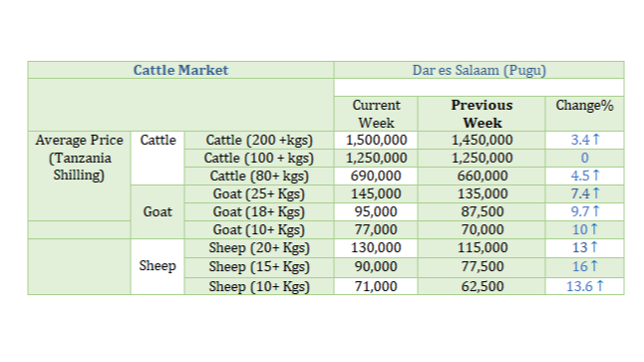Click the Average Price (Tanzania Shilling) cell
The width and height of the screenshot is (644, 362).
click(x=80, y=158)
